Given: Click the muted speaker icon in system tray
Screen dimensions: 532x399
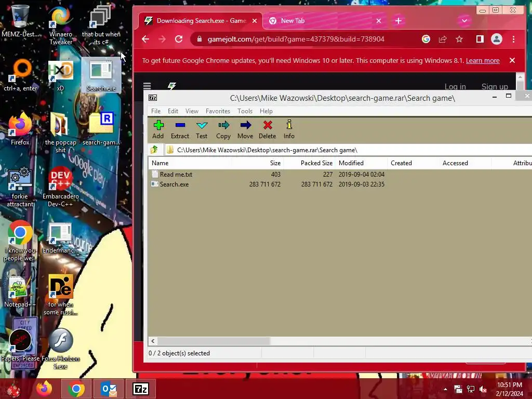Looking at the screenshot, I should 483,389.
